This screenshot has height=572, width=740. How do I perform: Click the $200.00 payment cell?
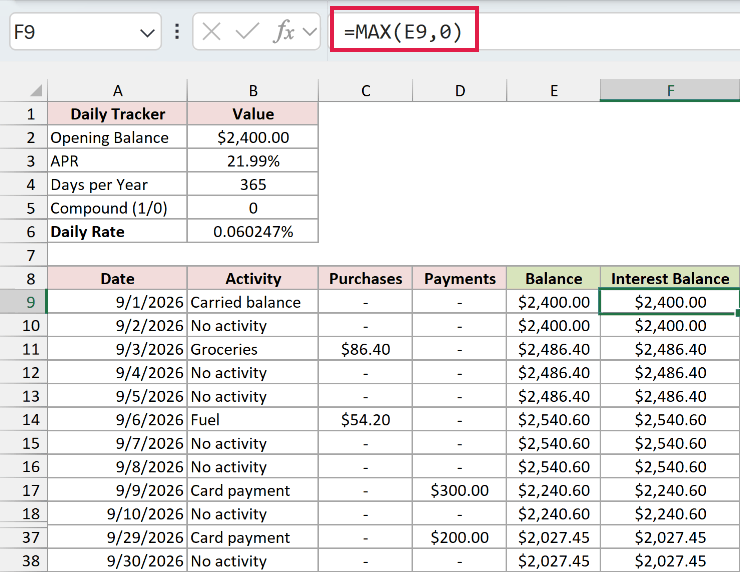tap(460, 537)
